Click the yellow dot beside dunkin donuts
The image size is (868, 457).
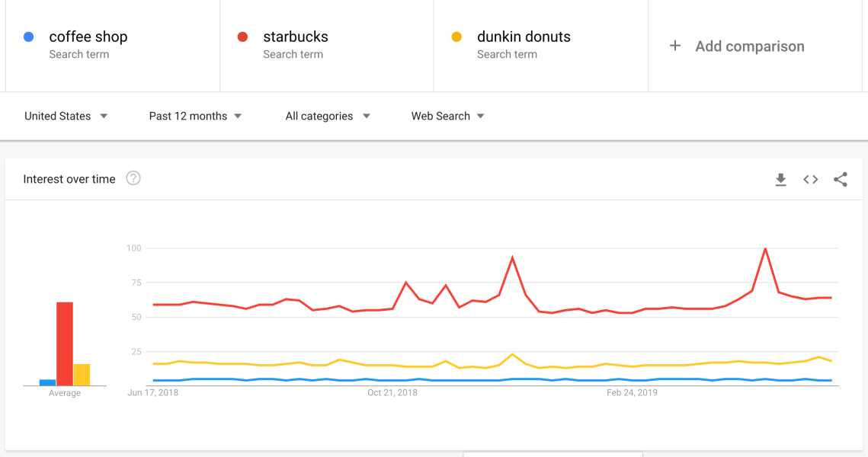click(456, 37)
